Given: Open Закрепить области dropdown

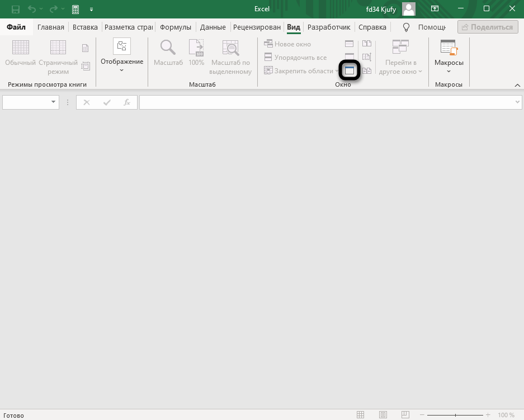Looking at the screenshot, I should pyautogui.click(x=301, y=70).
